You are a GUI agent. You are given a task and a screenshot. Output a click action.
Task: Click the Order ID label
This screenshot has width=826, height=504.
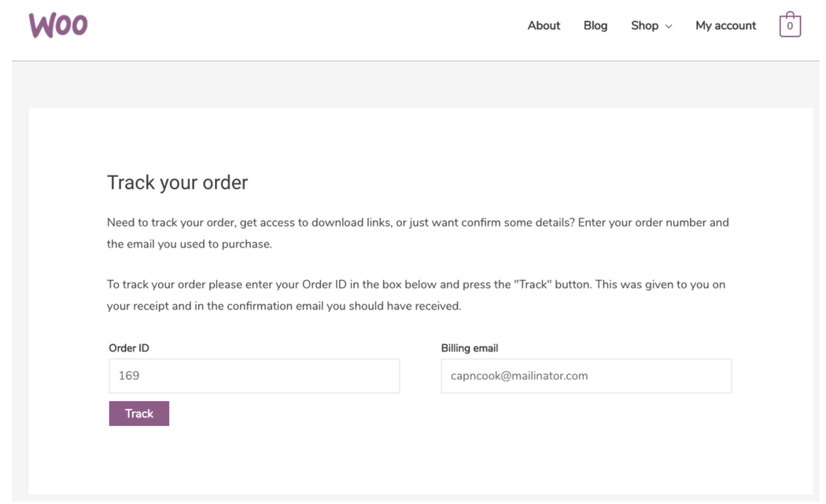(x=129, y=348)
